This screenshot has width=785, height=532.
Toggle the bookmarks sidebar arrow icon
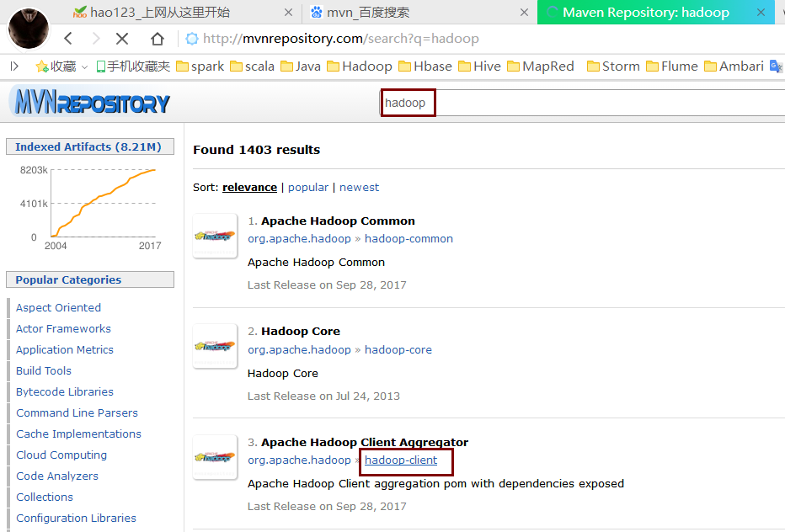pos(14,66)
